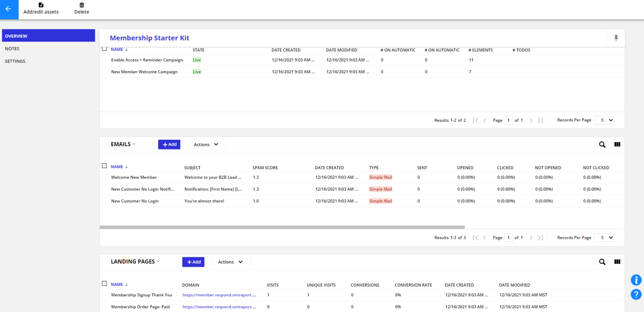Expand the Emails Actions dropdown
The height and width of the screenshot is (312, 644).
206,144
